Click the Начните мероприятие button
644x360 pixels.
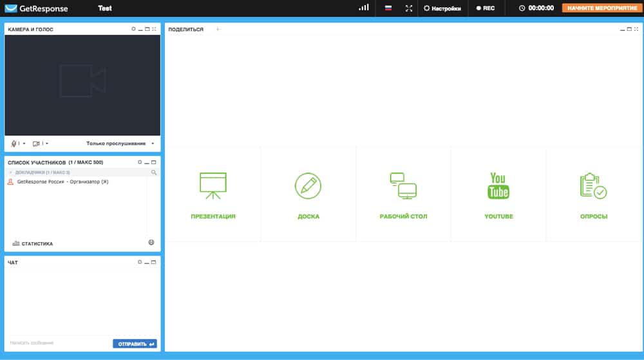(x=601, y=8)
